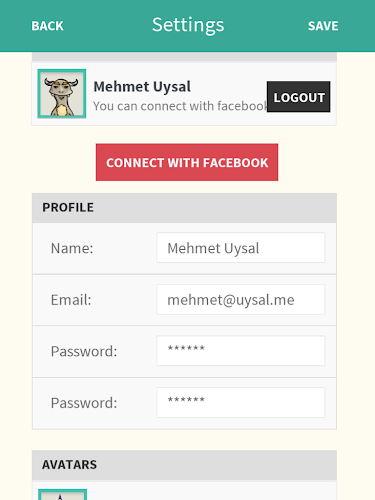
Task: Focus the first Password input field
Action: pyautogui.click(x=241, y=351)
